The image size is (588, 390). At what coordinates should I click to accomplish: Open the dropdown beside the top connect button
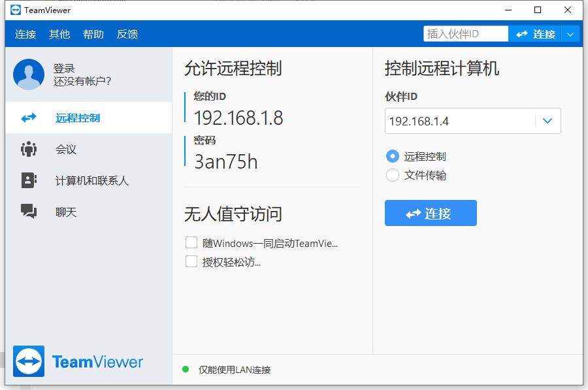tap(571, 34)
